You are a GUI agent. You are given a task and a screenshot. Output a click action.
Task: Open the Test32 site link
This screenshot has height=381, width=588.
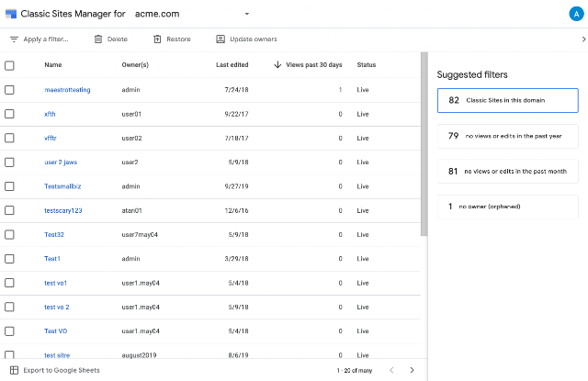(x=54, y=234)
